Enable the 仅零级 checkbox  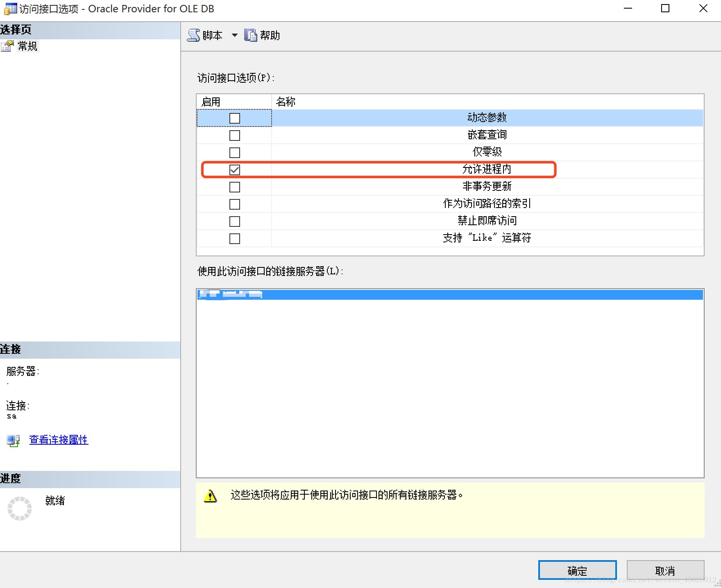tap(235, 153)
